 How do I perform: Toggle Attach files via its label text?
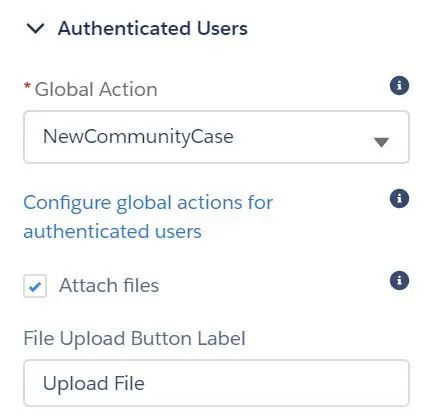(109, 285)
